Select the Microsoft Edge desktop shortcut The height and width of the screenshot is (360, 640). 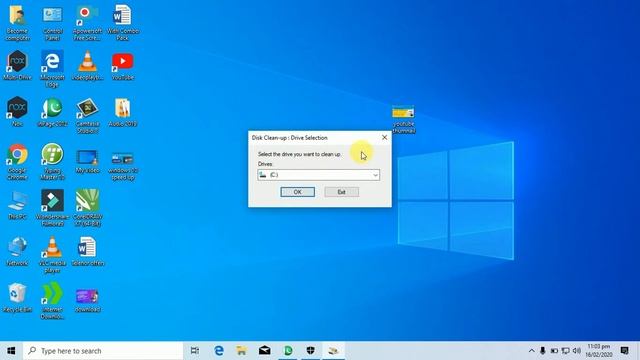tap(52, 69)
